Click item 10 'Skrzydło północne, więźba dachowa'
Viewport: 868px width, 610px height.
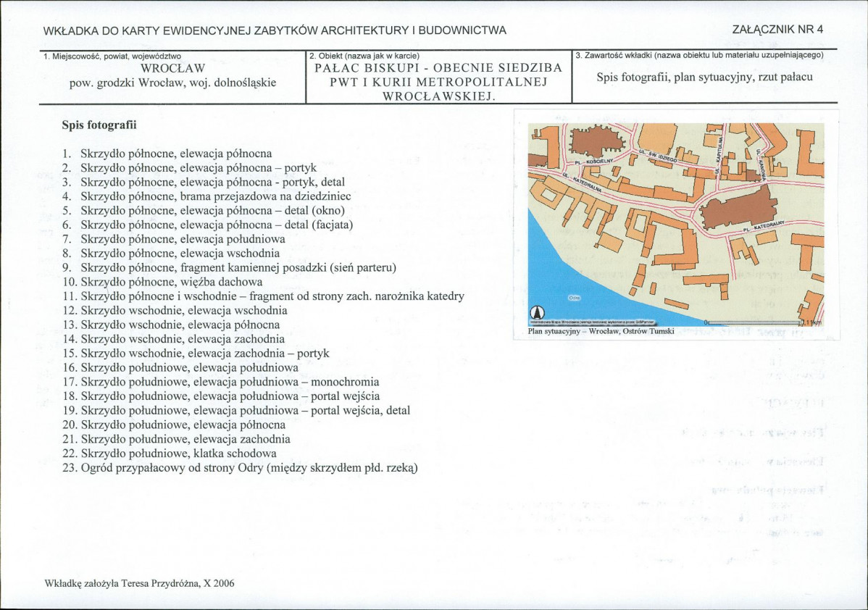tap(172, 283)
